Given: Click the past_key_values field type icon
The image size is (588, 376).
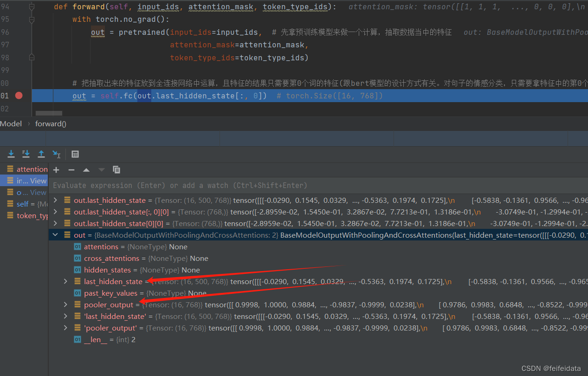Looking at the screenshot, I should tap(78, 293).
